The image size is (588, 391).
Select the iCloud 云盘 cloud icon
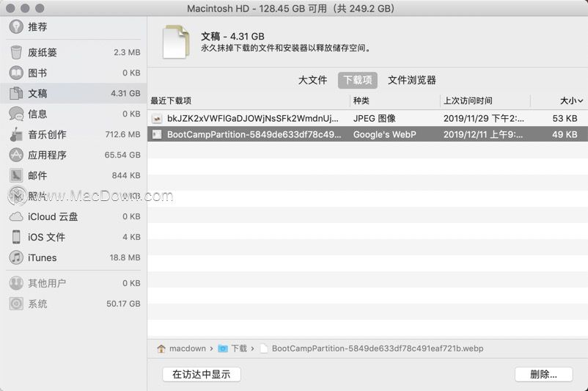click(x=16, y=216)
